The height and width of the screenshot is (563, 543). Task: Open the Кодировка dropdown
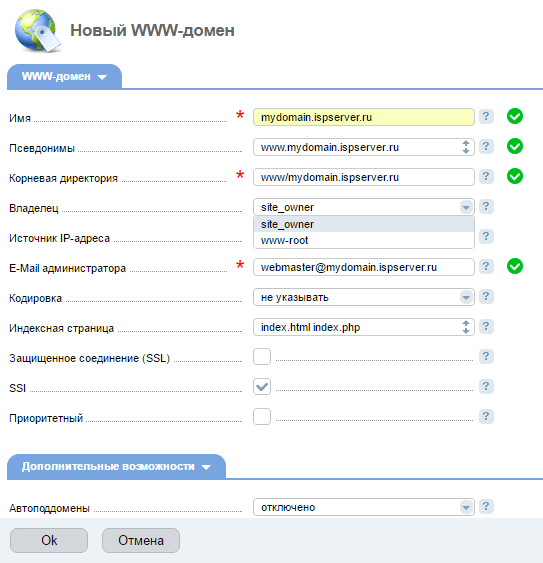tap(466, 297)
